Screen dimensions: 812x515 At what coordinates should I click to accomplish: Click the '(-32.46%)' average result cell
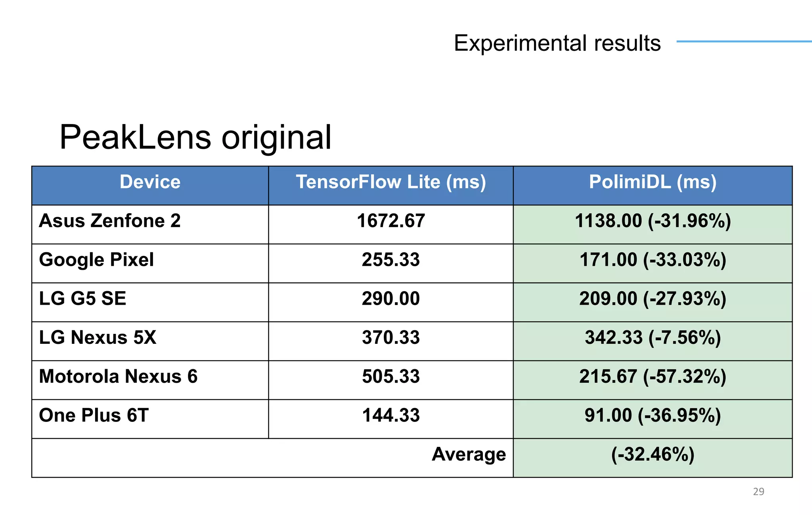pos(653,458)
